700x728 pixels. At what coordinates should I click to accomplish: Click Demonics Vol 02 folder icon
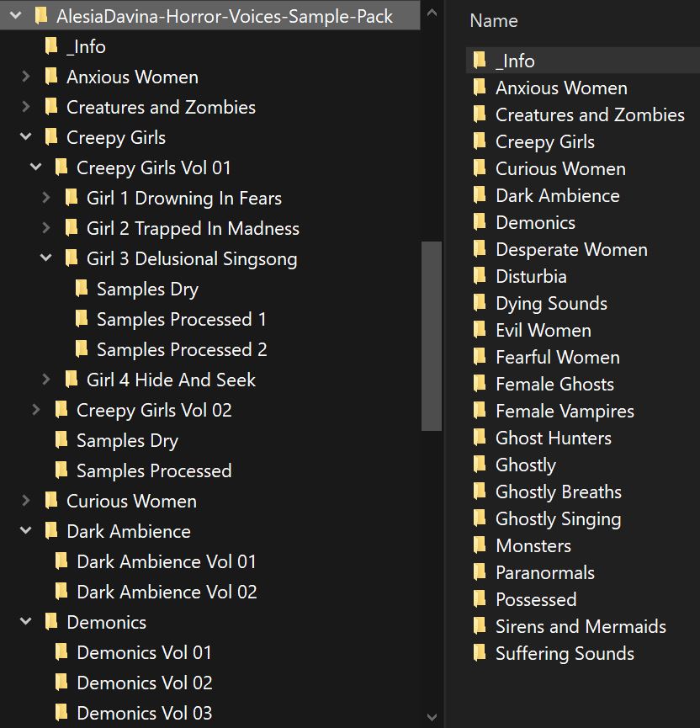pos(61,682)
